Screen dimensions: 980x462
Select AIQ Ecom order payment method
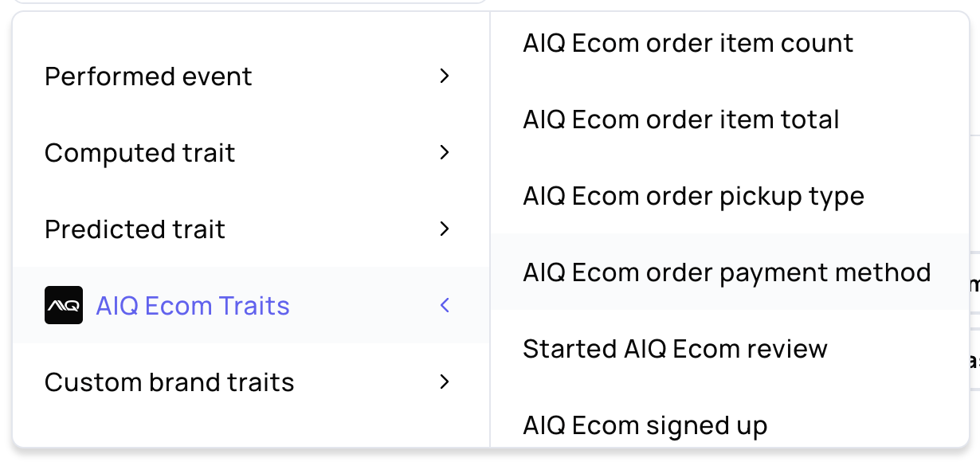coord(727,272)
